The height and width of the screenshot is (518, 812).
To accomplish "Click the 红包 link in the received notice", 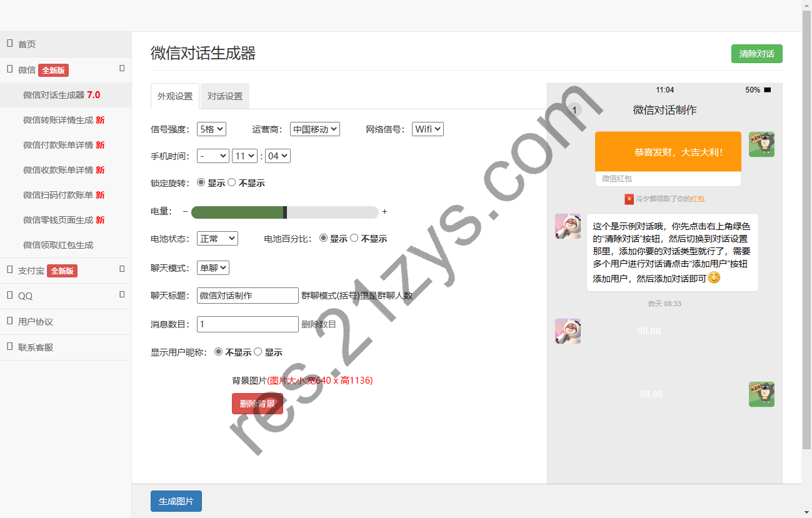I will [x=698, y=199].
